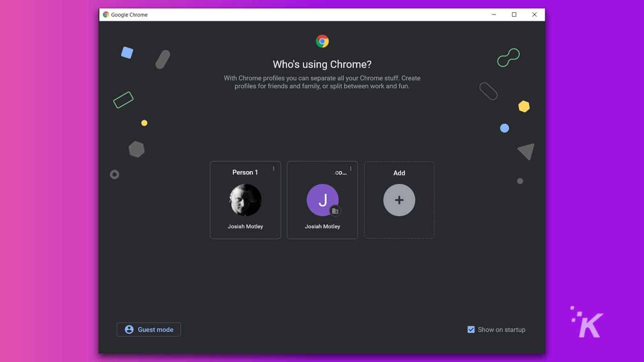The height and width of the screenshot is (362, 644).
Task: Click the plus icon on the Add card
Action: [x=398, y=200]
